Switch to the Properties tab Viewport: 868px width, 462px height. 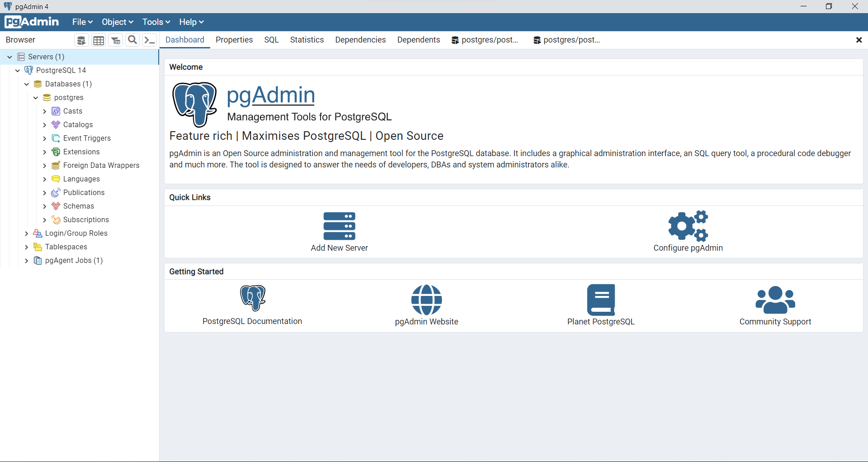click(234, 40)
